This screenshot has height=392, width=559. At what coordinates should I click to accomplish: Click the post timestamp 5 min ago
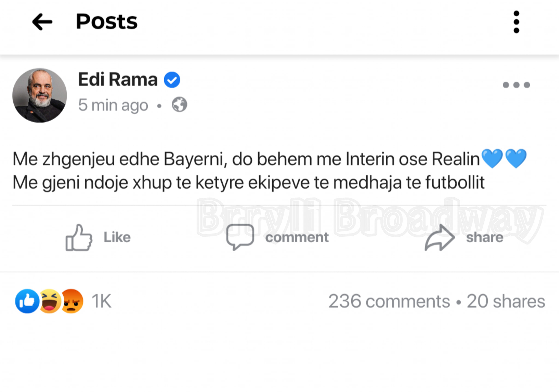(x=113, y=105)
